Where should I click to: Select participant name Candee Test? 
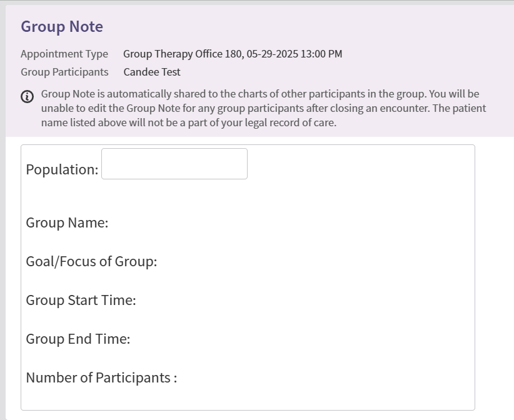click(152, 72)
